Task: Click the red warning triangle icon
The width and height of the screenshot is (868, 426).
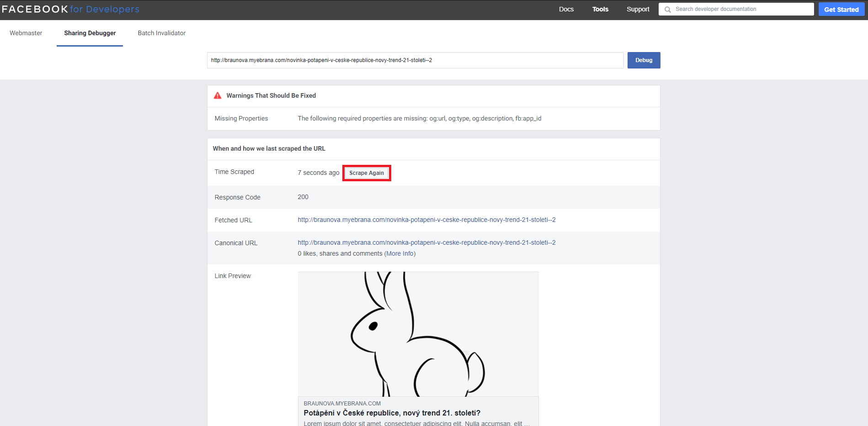Action: (x=218, y=95)
